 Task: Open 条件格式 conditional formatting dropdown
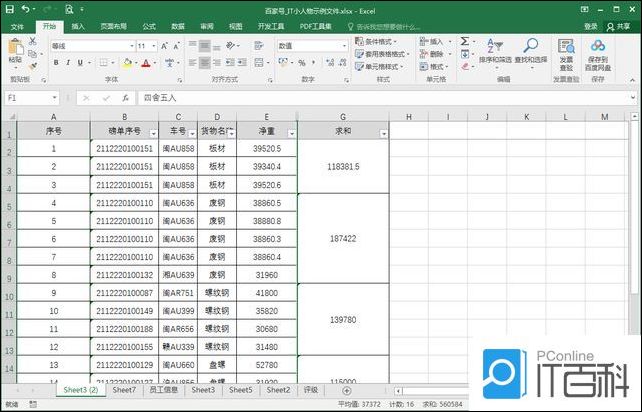[376, 41]
